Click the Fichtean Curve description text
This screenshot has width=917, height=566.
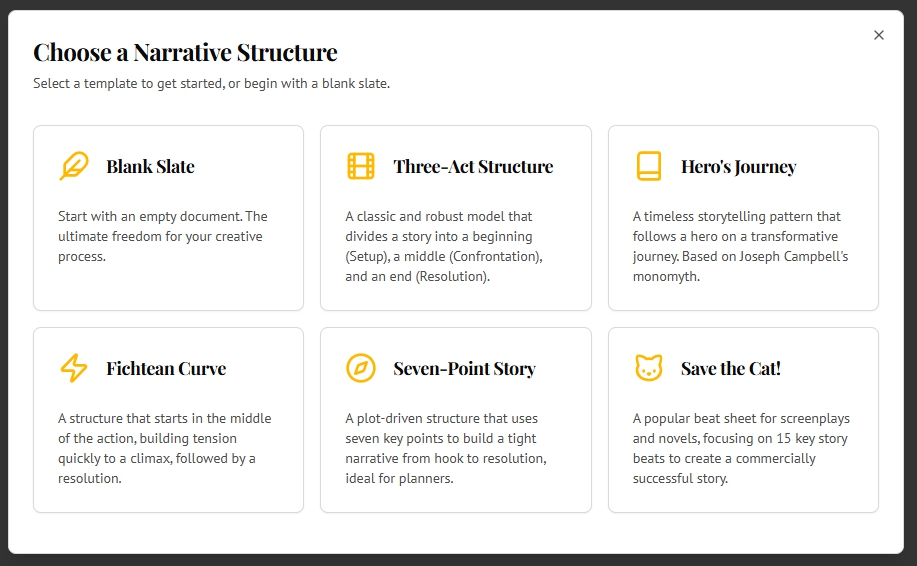click(164, 448)
